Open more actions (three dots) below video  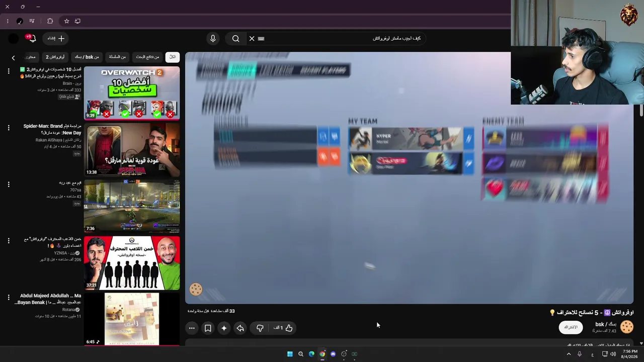click(192, 328)
